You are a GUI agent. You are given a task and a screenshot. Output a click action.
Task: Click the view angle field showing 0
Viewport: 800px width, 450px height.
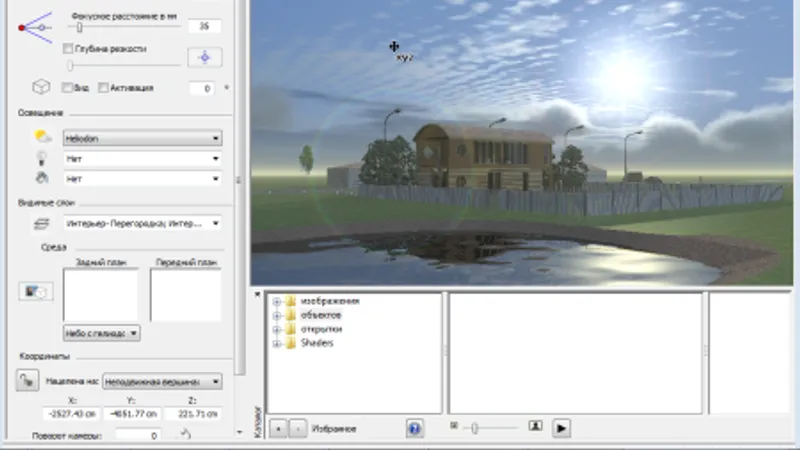pyautogui.click(x=202, y=88)
